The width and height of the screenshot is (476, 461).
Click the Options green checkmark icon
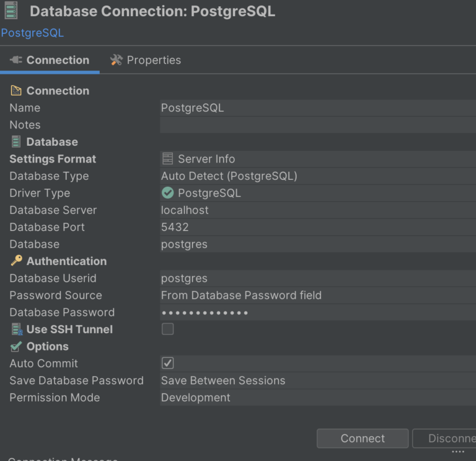point(16,346)
